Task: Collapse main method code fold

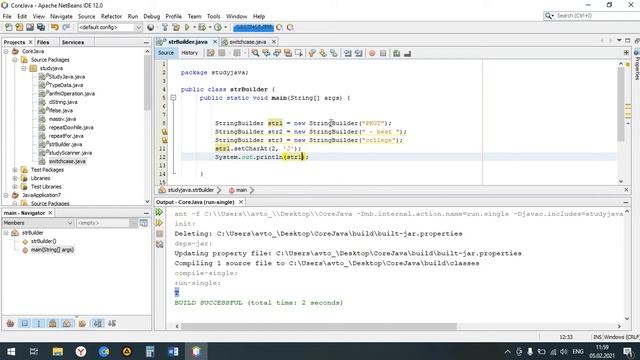Action: (173, 98)
